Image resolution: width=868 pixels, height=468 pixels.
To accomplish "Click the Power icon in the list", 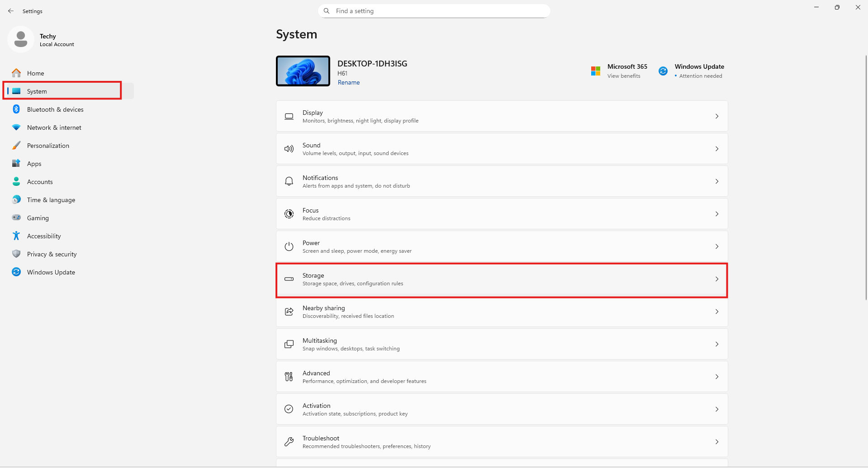I will [x=289, y=246].
